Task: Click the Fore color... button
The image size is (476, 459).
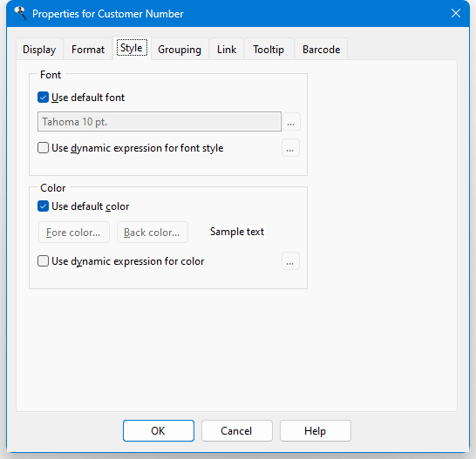Action: pyautogui.click(x=74, y=233)
